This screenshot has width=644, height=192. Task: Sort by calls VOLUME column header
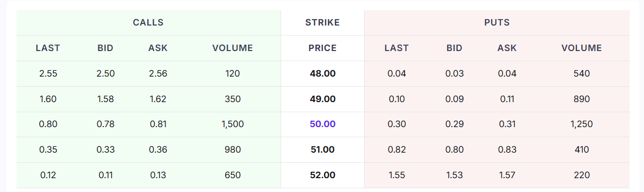(x=233, y=48)
